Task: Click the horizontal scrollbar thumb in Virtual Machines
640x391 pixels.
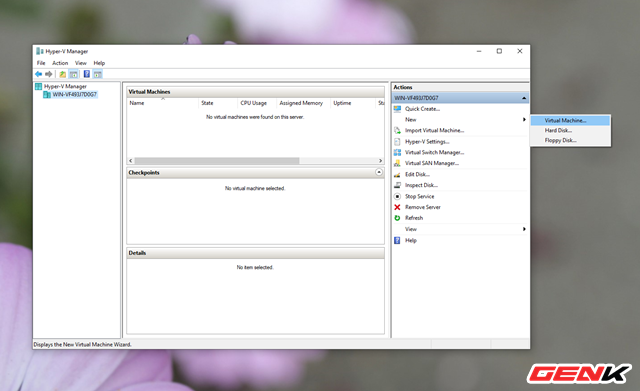Action: click(x=217, y=161)
